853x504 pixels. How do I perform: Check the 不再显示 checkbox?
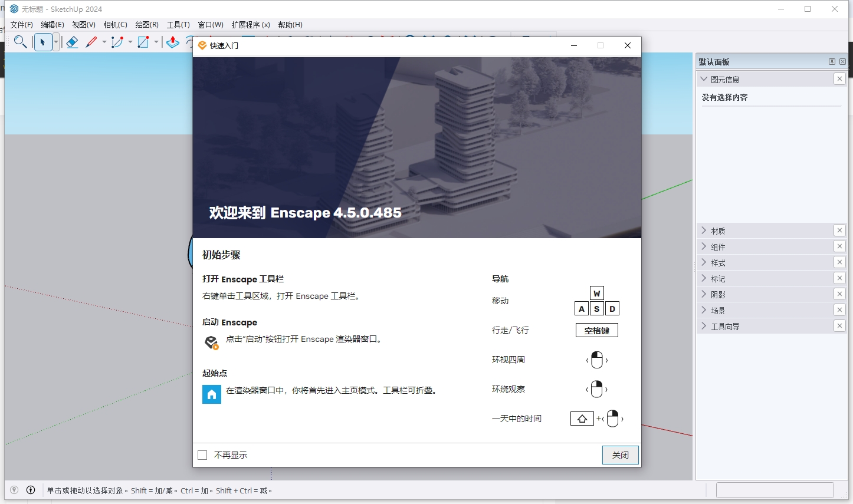click(202, 454)
